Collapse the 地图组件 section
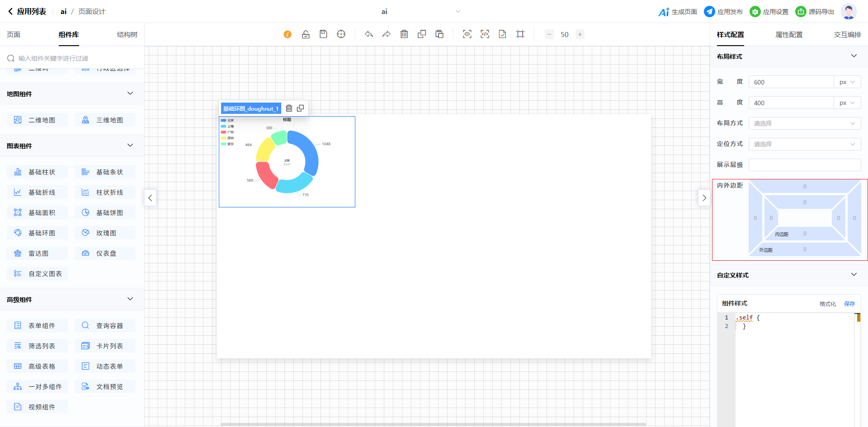This screenshot has height=427, width=868. click(130, 94)
